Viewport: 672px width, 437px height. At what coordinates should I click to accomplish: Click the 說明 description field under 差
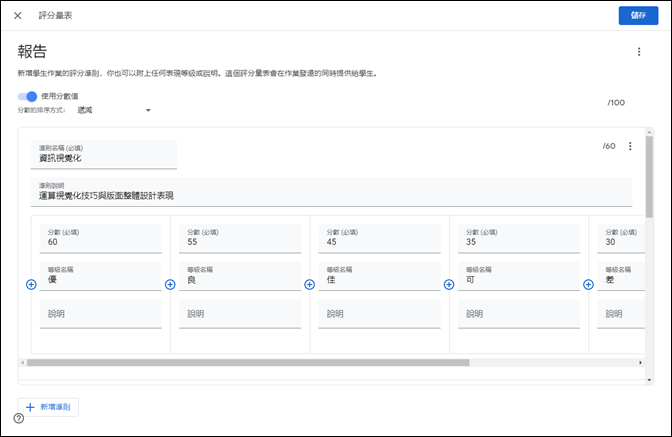click(621, 314)
